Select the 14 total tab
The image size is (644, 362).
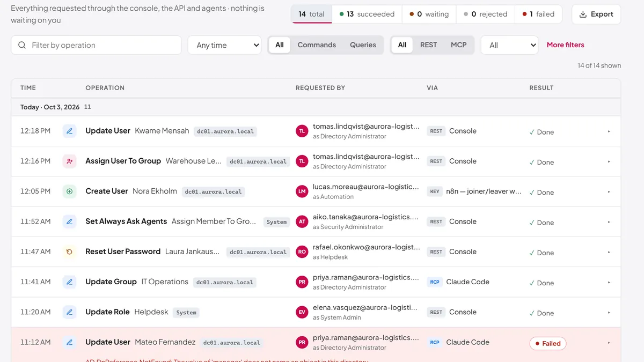[x=312, y=14]
